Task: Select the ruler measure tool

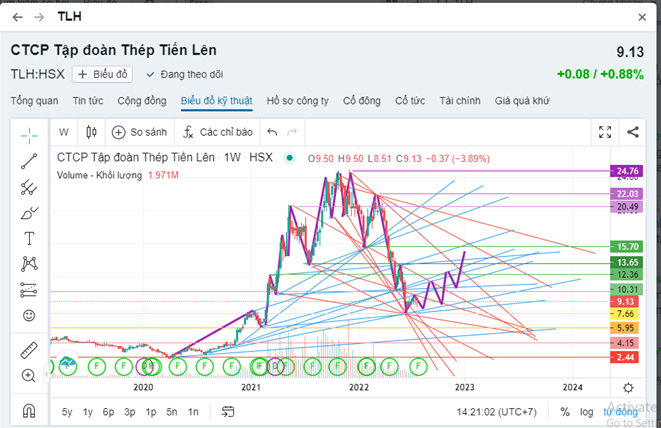Action: pyautogui.click(x=29, y=350)
